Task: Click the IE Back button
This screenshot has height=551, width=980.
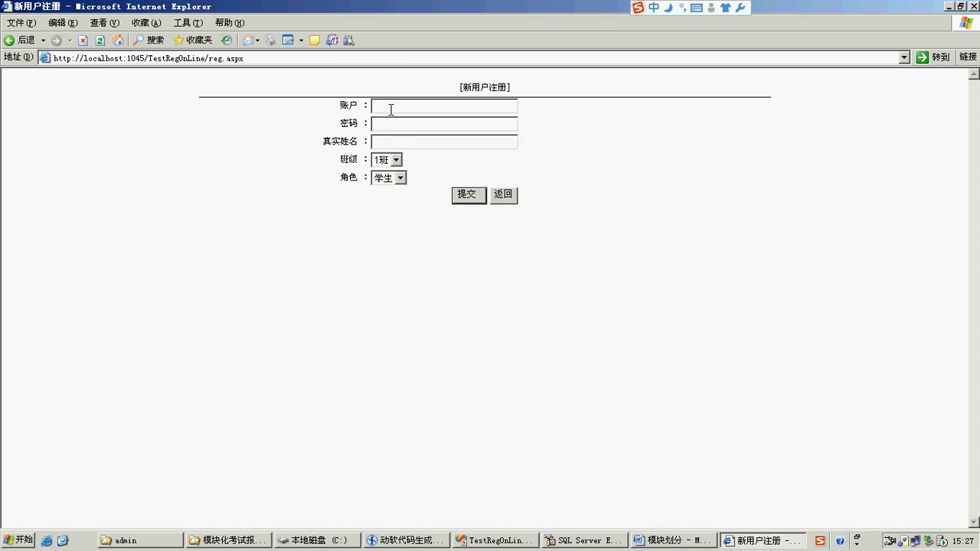Action: [x=20, y=41]
